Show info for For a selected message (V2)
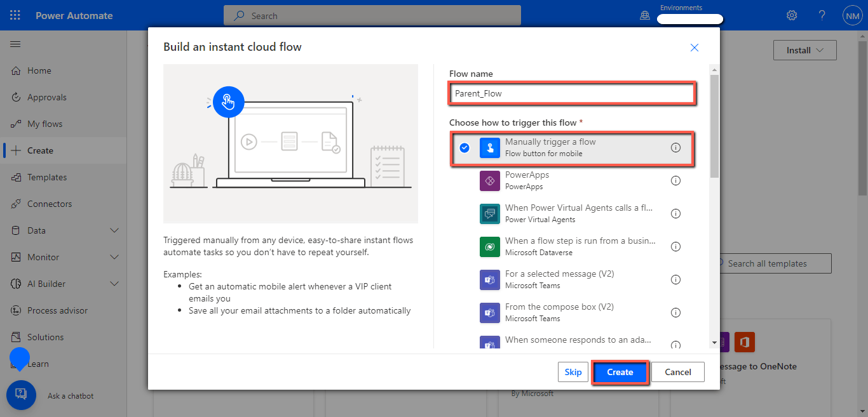Screen dimensions: 868x417 675,279
